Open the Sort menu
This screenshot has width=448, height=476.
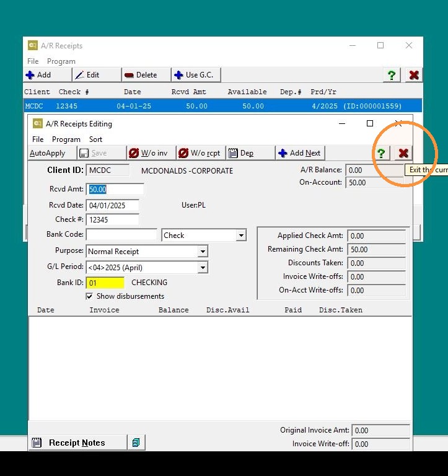[95, 139]
